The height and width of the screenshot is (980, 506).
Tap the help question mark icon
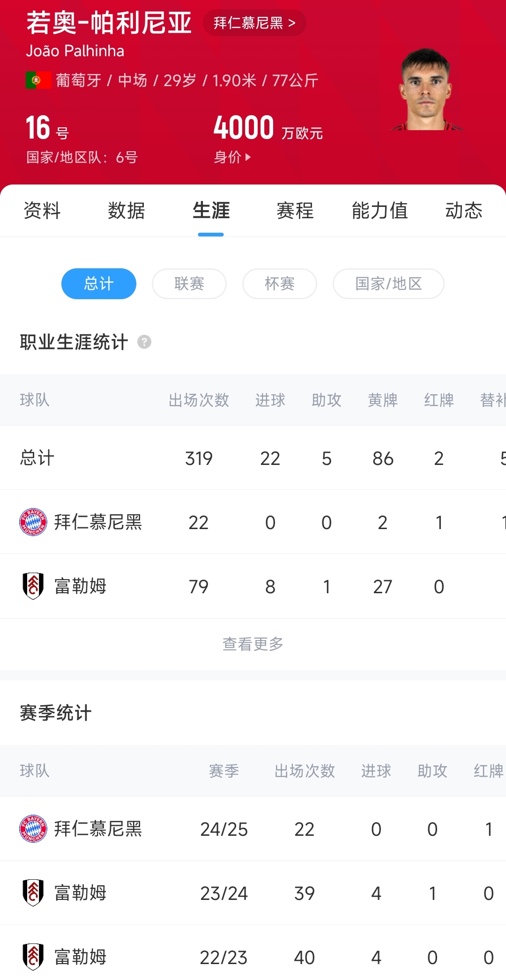tap(144, 342)
